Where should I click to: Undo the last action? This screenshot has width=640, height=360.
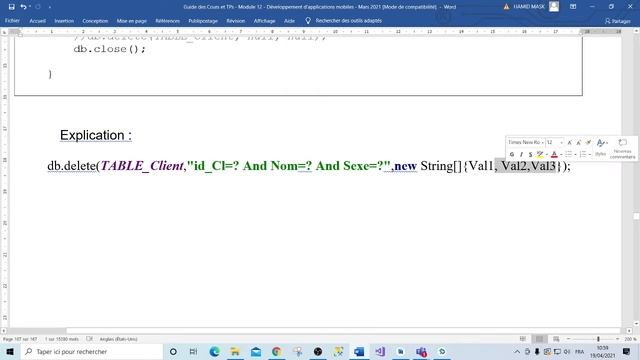pos(23,7)
